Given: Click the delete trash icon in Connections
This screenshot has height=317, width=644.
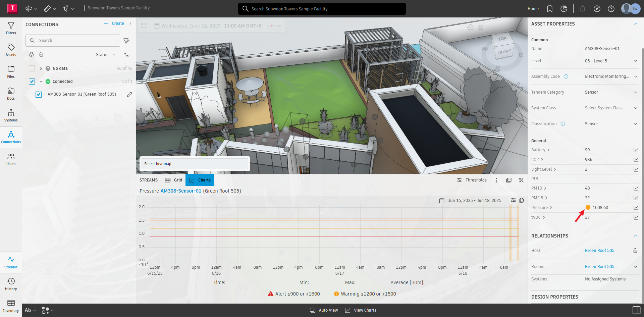Looking at the screenshot, I should pyautogui.click(x=41, y=54).
